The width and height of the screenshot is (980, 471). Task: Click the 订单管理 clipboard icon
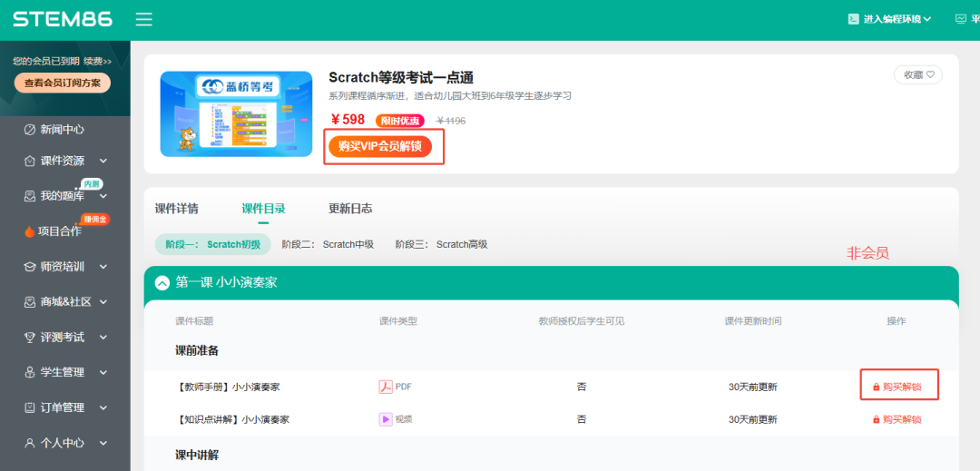(x=29, y=407)
